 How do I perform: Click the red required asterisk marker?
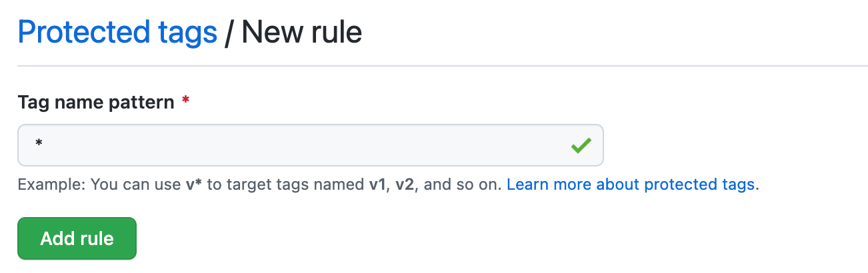185,101
